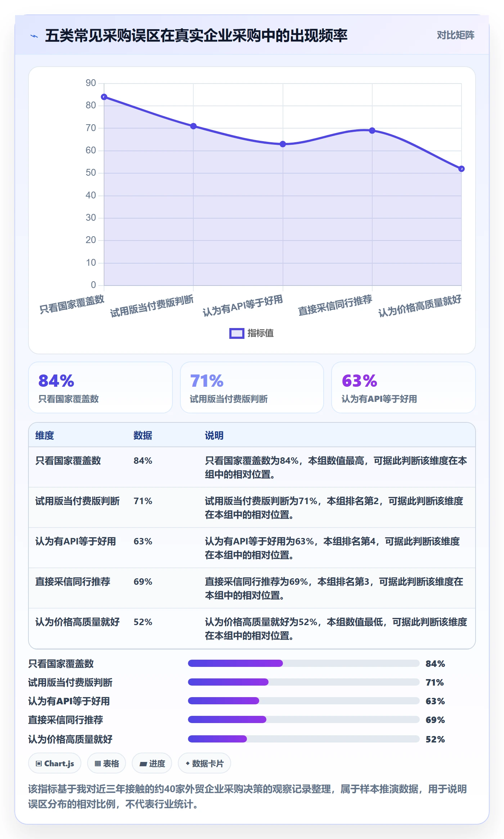
Task: Click the 进度 tag bar icon
Action: coord(143,764)
